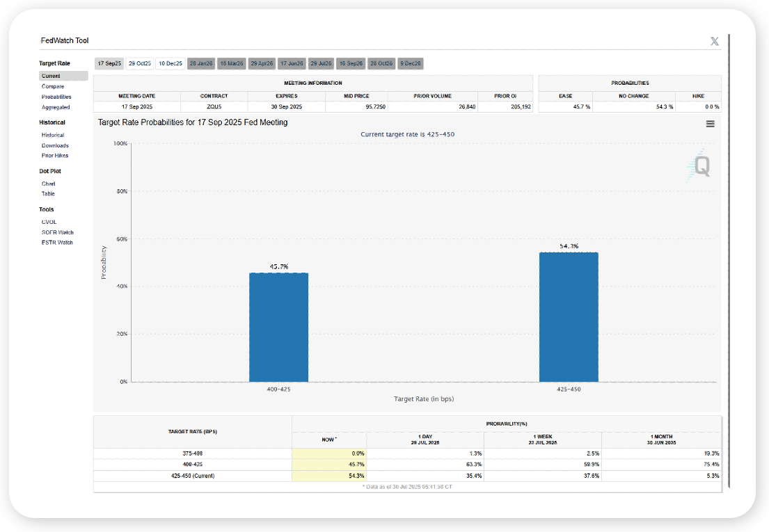The height and width of the screenshot is (532, 769).
Task: Select Current under Target Rate
Action: pyautogui.click(x=64, y=76)
